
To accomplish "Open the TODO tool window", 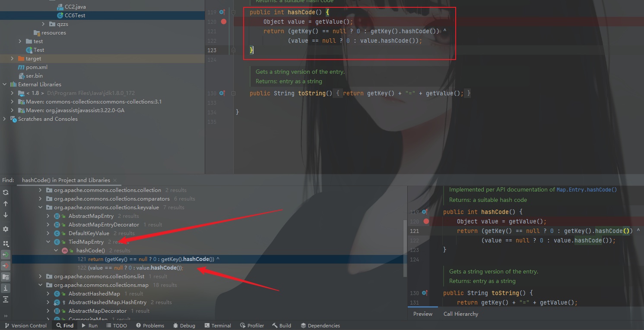I will pos(116,326).
